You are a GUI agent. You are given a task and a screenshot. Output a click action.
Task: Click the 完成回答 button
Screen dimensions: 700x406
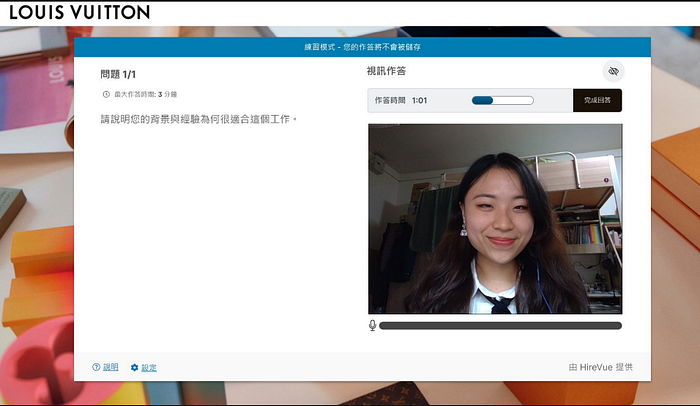[597, 100]
